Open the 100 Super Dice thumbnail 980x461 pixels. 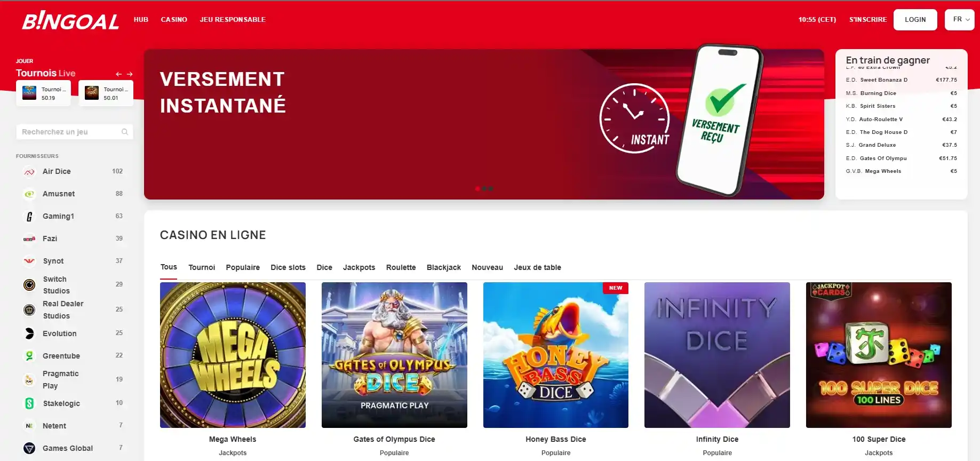(x=879, y=355)
